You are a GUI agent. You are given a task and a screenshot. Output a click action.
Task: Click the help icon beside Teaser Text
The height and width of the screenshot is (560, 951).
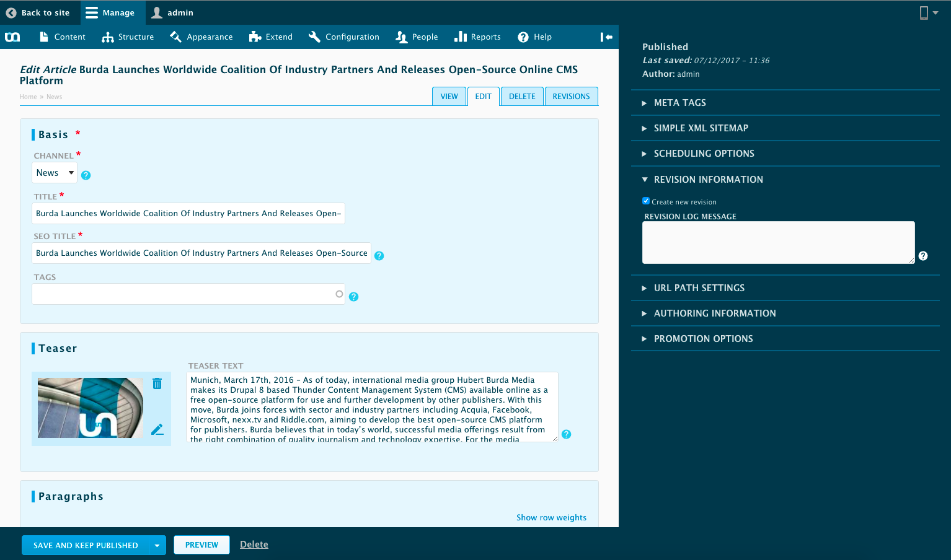tap(567, 434)
